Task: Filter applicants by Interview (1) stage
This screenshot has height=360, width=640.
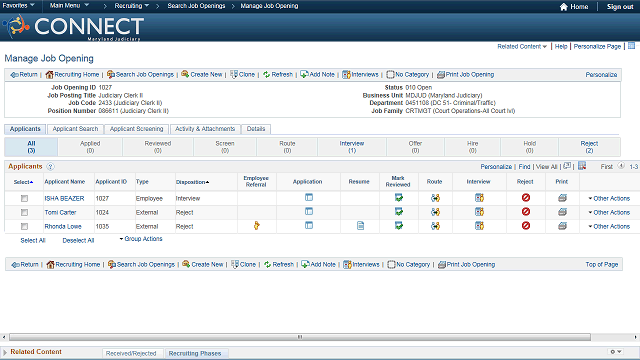Action: coord(352,147)
